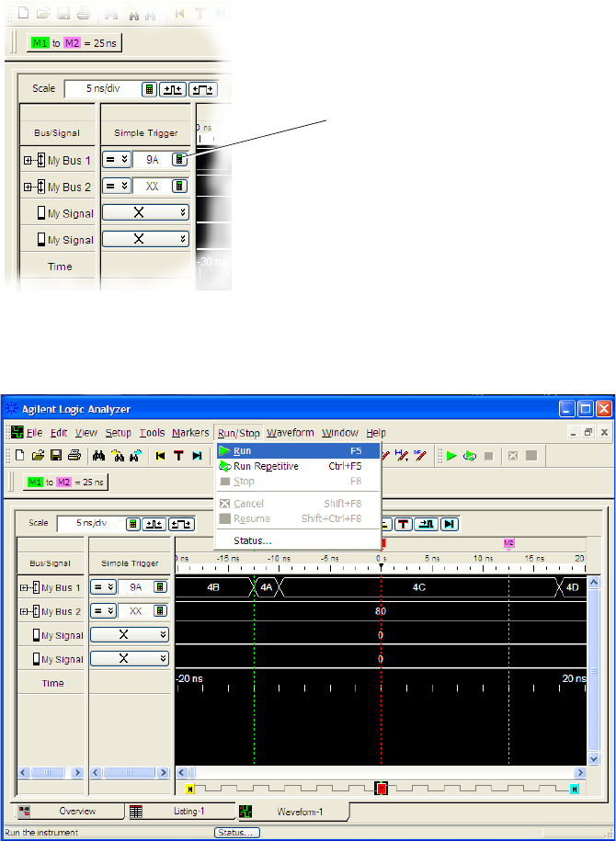The image size is (616, 841).
Task: Click the zoom in icon beside Scale in main window
Action: pos(181,524)
